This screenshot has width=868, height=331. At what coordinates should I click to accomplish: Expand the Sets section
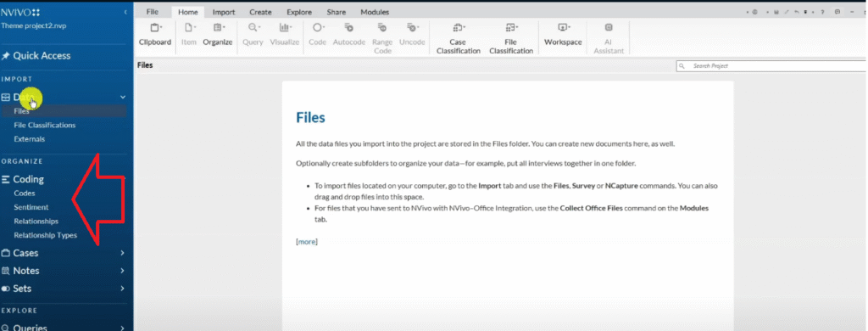tap(122, 289)
